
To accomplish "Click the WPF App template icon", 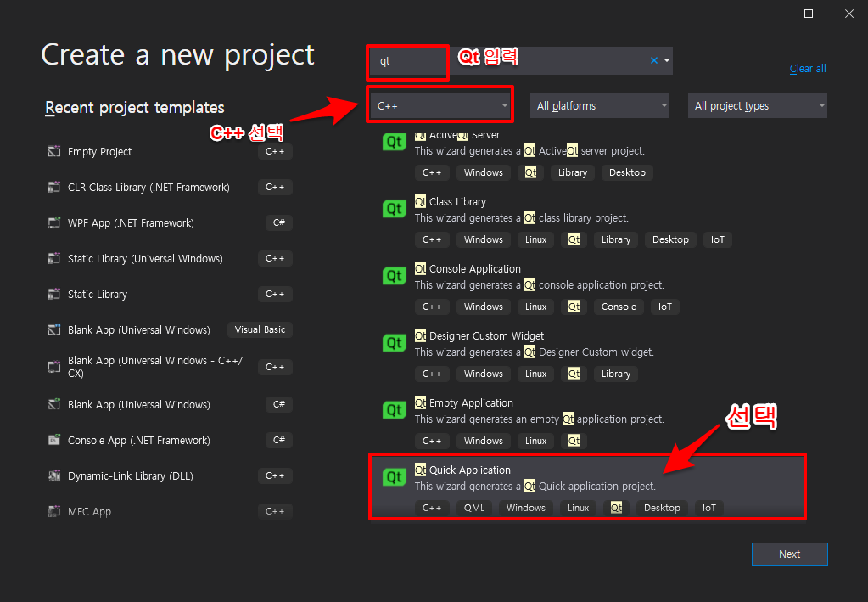I will point(54,222).
